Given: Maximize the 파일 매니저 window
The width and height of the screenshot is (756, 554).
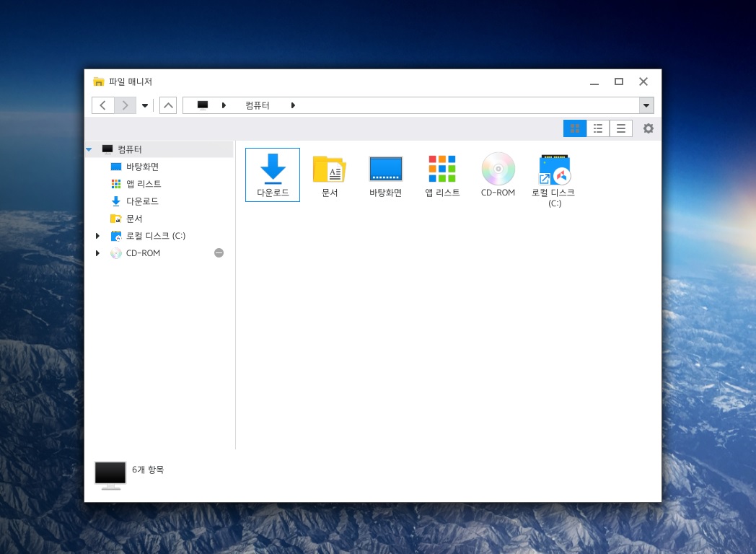Looking at the screenshot, I should [x=619, y=82].
